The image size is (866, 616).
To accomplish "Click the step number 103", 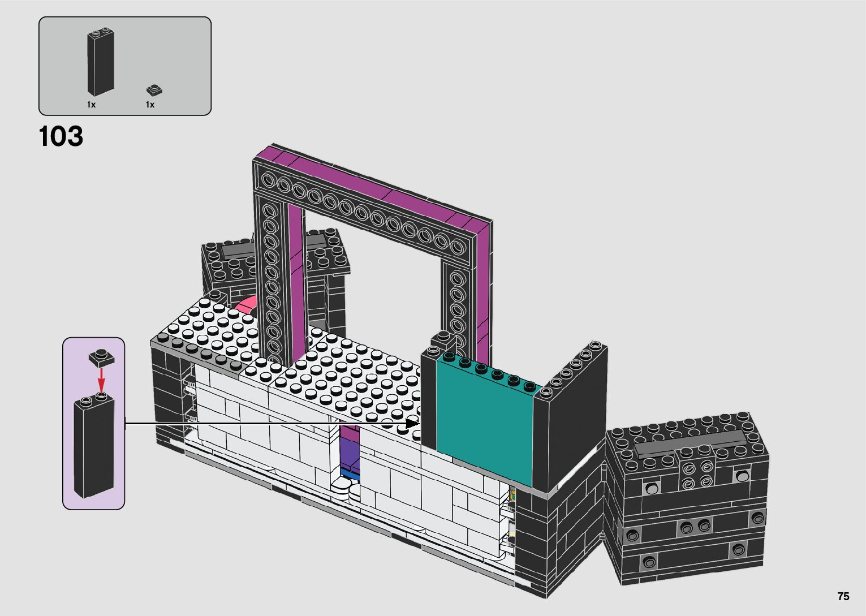I will [x=61, y=137].
